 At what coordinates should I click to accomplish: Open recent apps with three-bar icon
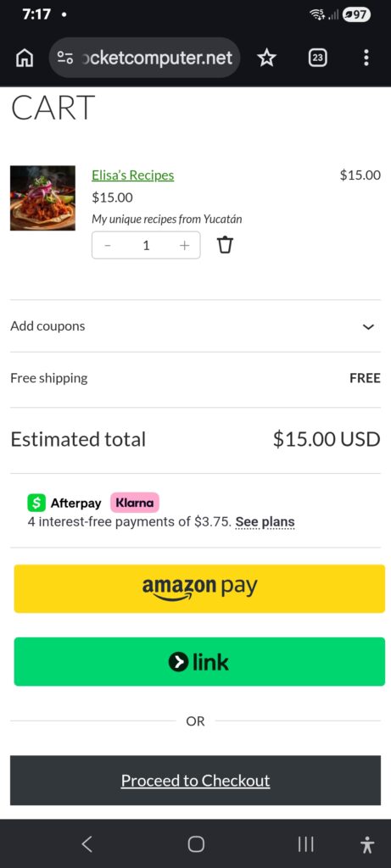coord(305,843)
